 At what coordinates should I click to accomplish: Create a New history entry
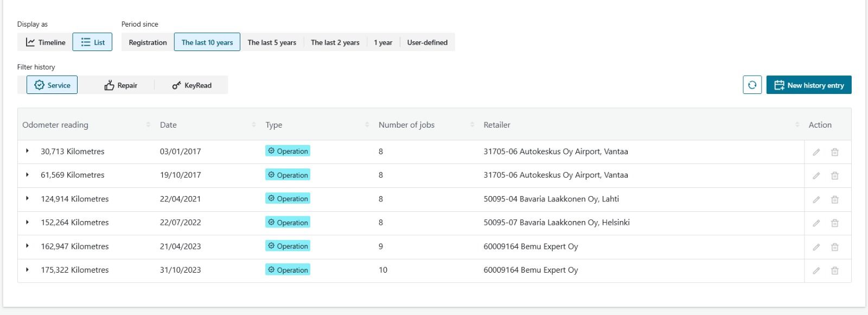809,85
